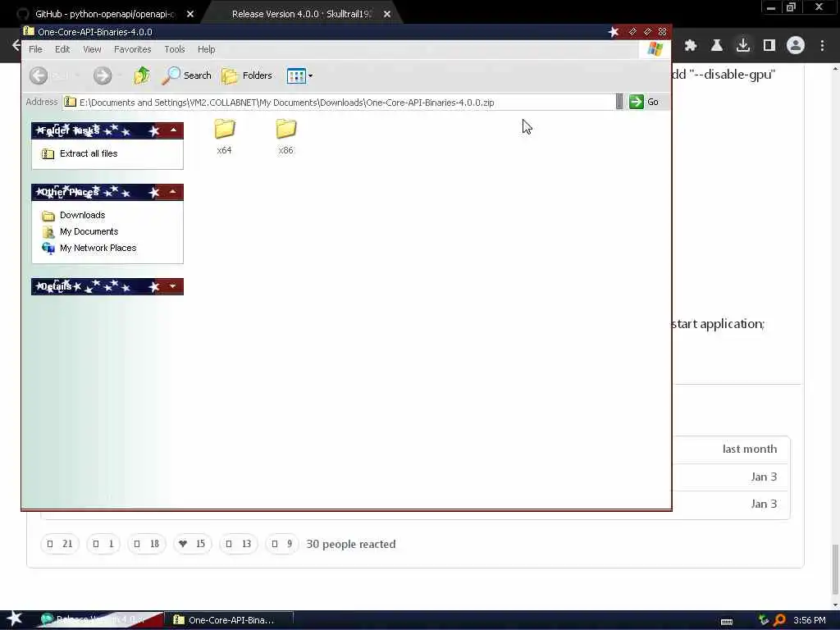Image resolution: width=840 pixels, height=630 pixels.
Task: Go up one folder level
Action: tap(141, 75)
